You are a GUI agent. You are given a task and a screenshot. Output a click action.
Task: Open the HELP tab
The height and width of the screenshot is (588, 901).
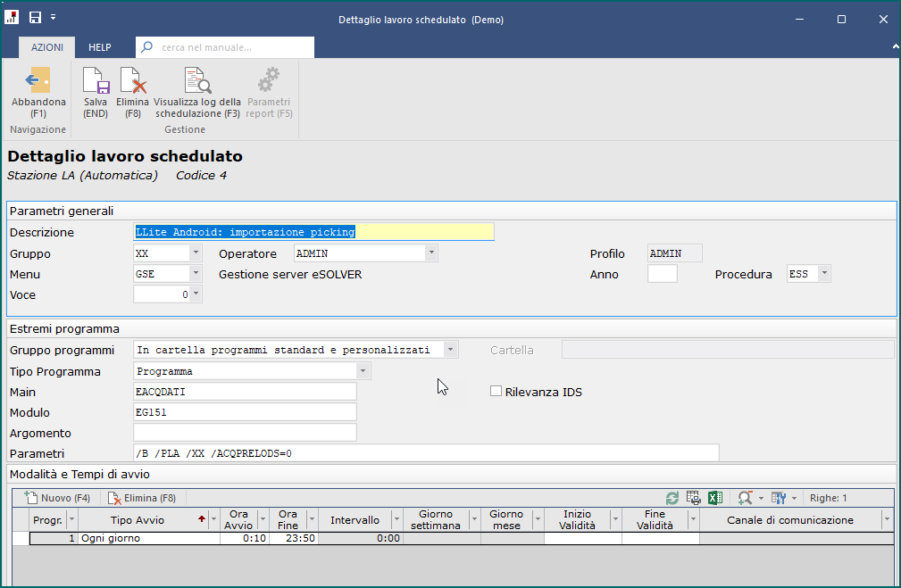99,47
